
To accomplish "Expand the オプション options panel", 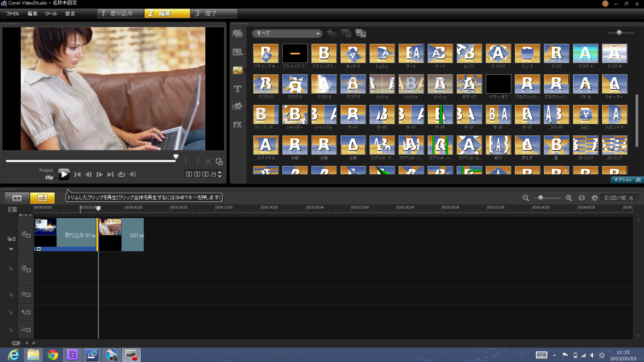I will pyautogui.click(x=627, y=180).
